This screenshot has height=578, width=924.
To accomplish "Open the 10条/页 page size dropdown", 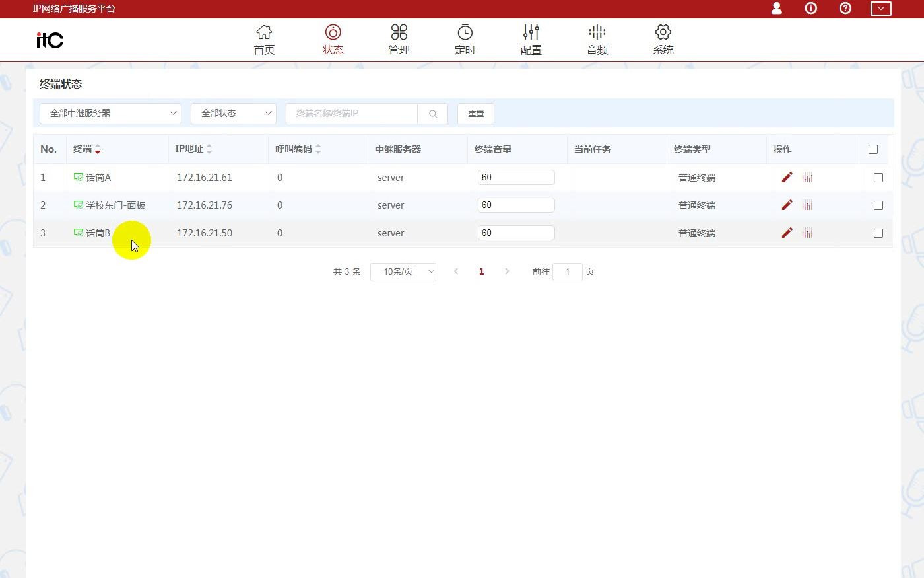I will pyautogui.click(x=403, y=271).
